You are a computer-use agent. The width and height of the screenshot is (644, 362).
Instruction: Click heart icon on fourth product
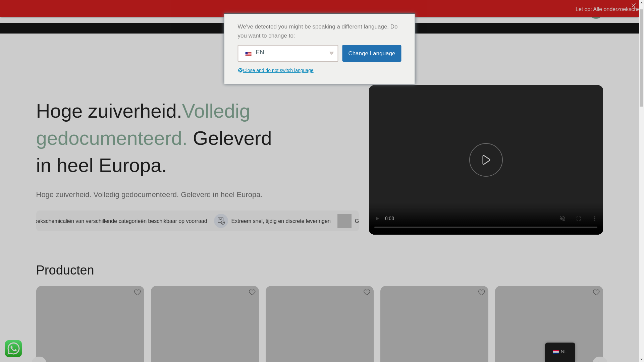click(x=482, y=292)
